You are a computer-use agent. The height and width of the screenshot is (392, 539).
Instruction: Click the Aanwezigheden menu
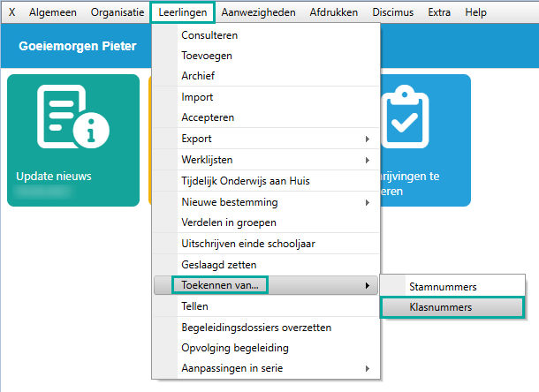258,13
